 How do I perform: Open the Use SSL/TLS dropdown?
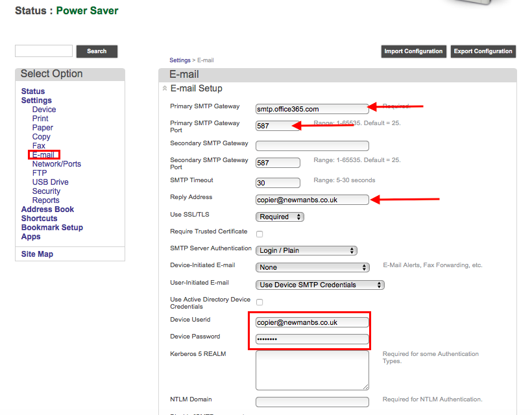coord(280,217)
